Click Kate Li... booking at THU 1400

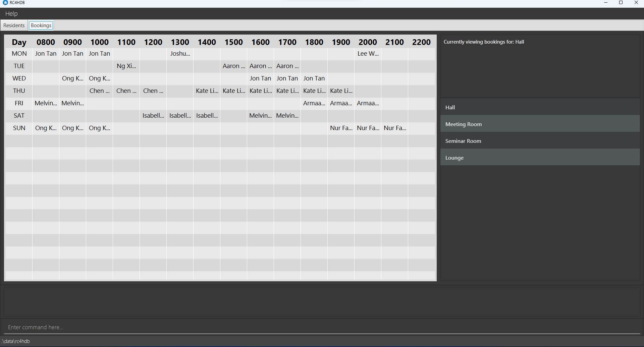(207, 91)
